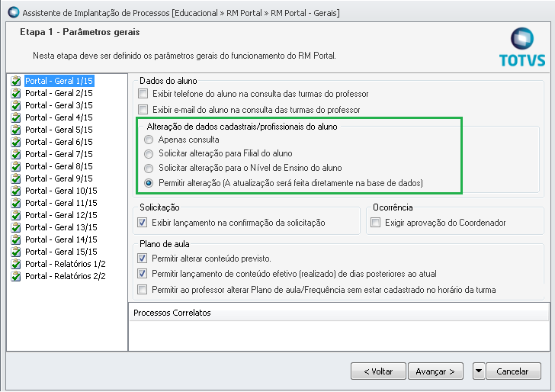Check Exigir aprovação do Coordenador

click(x=375, y=223)
